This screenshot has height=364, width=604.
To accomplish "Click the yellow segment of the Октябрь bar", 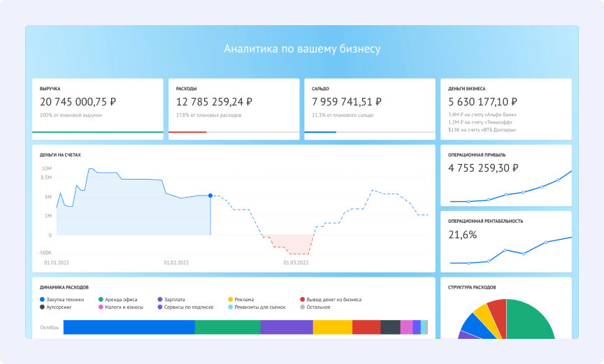I will [333, 327].
